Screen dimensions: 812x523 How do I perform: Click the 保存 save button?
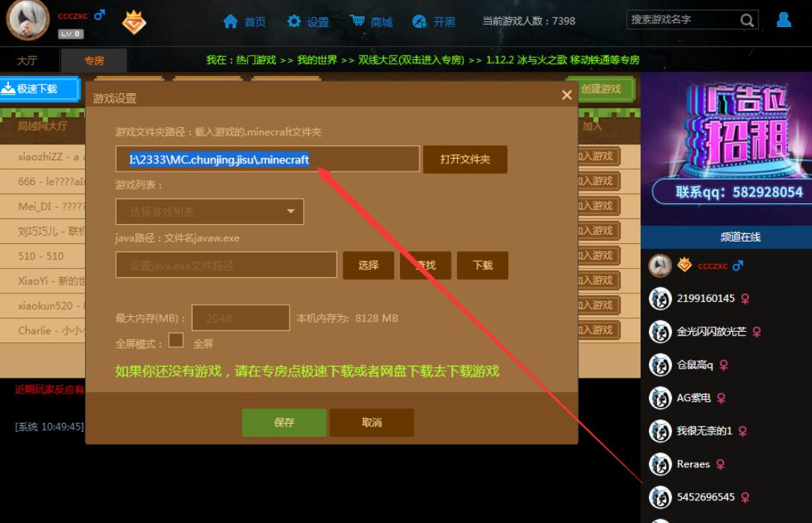click(x=284, y=423)
